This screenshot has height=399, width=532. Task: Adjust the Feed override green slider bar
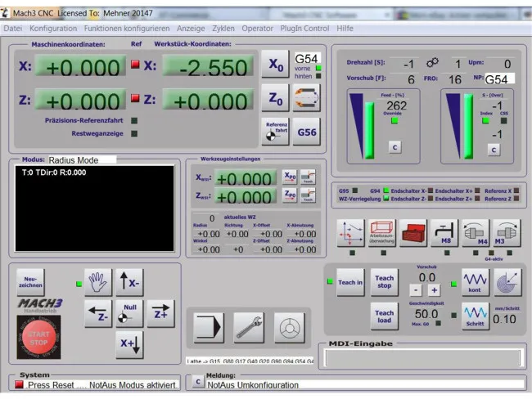pyautogui.click(x=369, y=131)
